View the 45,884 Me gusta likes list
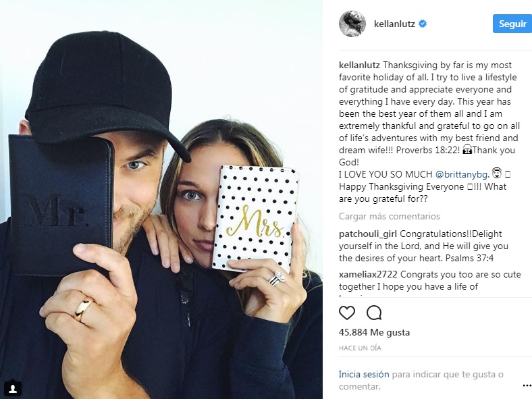The image size is (532, 399). [x=374, y=332]
